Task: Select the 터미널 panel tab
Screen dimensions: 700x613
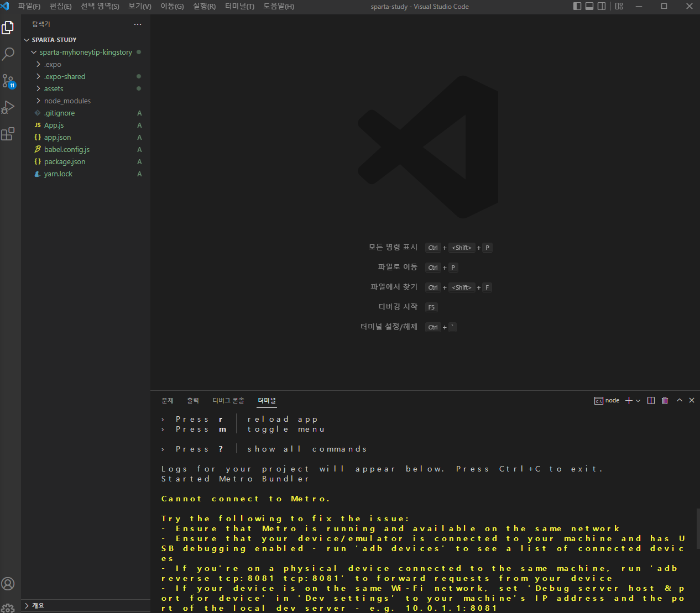Action: tap(267, 400)
